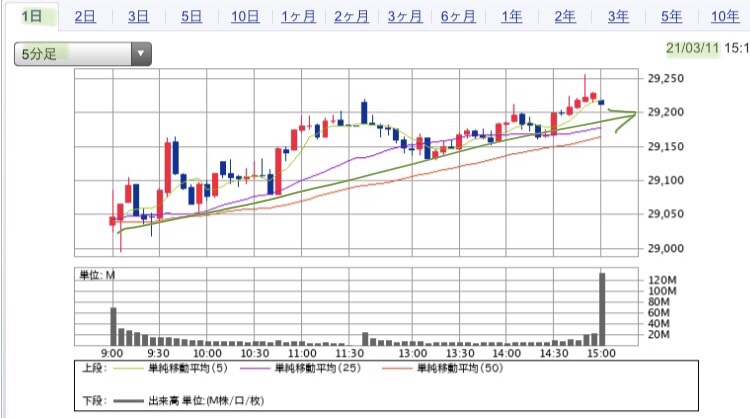750x418 pixels.
Task: Show the 2年 chart range
Action: coord(565,17)
